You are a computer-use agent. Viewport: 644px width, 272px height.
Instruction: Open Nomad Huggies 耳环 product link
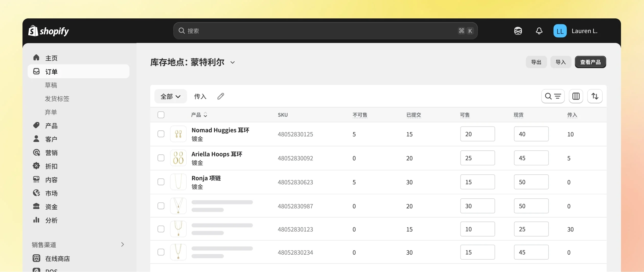(x=220, y=130)
